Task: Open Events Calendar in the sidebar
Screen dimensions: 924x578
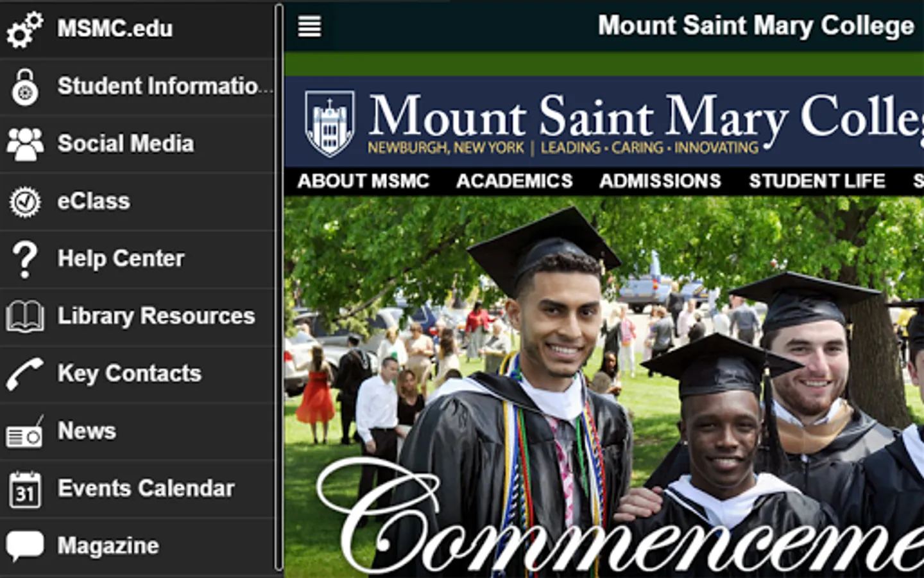Action: coord(137,489)
